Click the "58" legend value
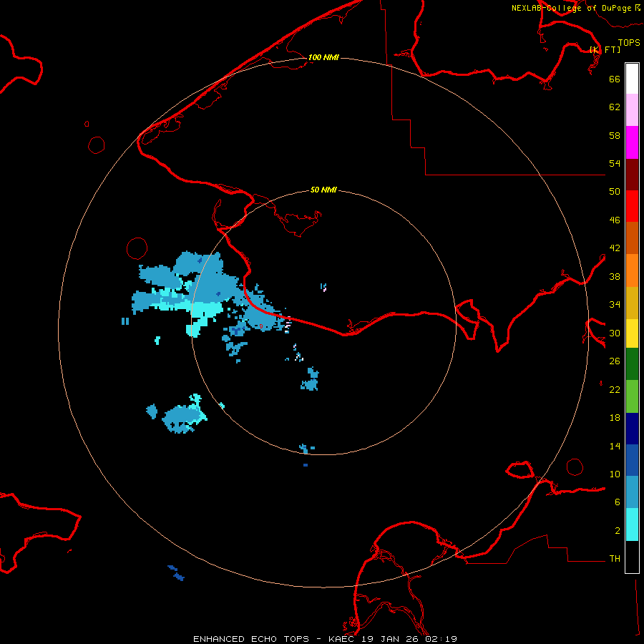Image resolution: width=644 pixels, height=644 pixels. click(x=615, y=135)
